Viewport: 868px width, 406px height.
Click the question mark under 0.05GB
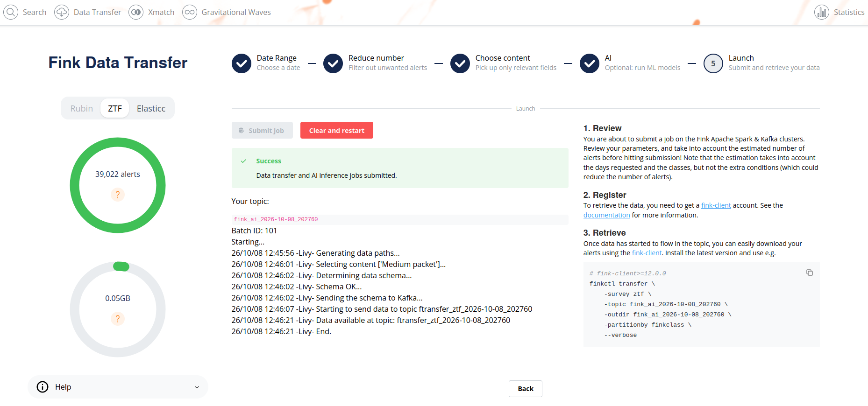[118, 319]
